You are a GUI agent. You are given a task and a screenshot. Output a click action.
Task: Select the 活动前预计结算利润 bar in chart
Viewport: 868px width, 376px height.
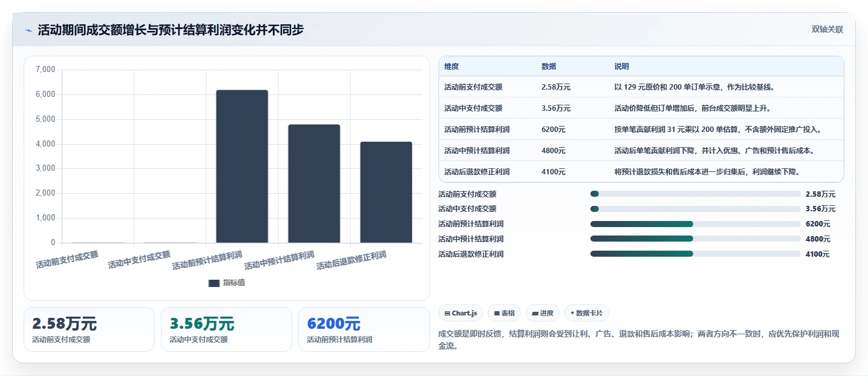pyautogui.click(x=242, y=167)
